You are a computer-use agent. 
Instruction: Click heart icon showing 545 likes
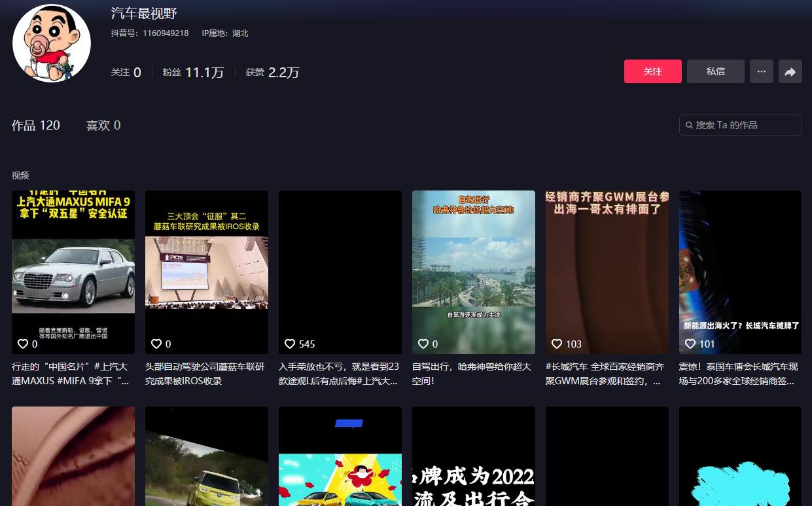pyautogui.click(x=290, y=344)
